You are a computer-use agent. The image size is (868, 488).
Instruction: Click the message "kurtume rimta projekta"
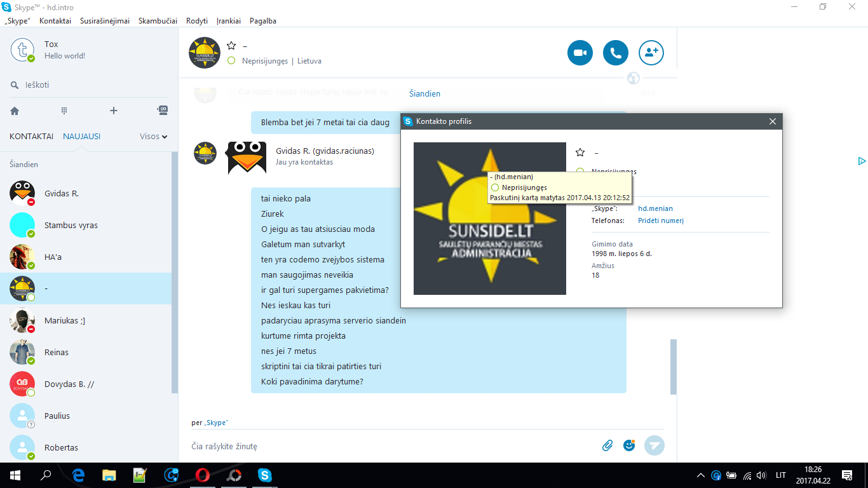click(x=303, y=336)
